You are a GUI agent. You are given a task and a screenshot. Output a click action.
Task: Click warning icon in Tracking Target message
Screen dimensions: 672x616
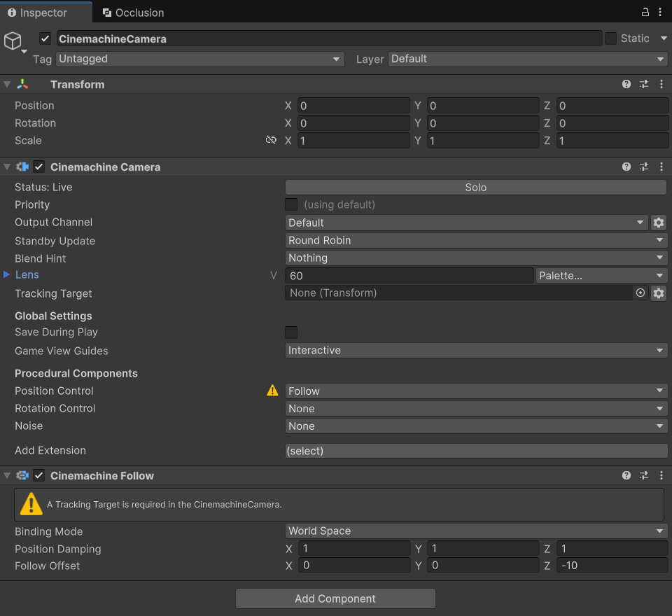point(31,504)
